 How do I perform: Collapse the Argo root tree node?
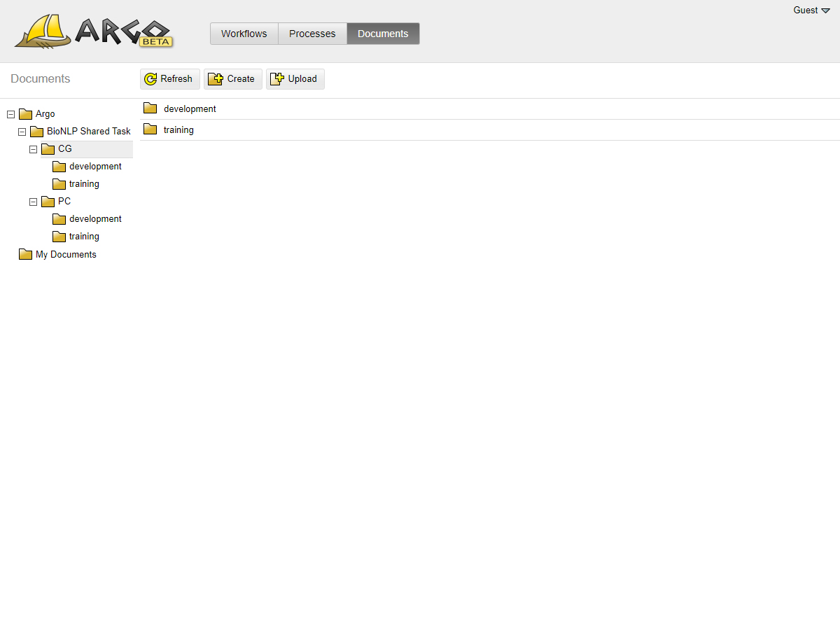coord(10,114)
